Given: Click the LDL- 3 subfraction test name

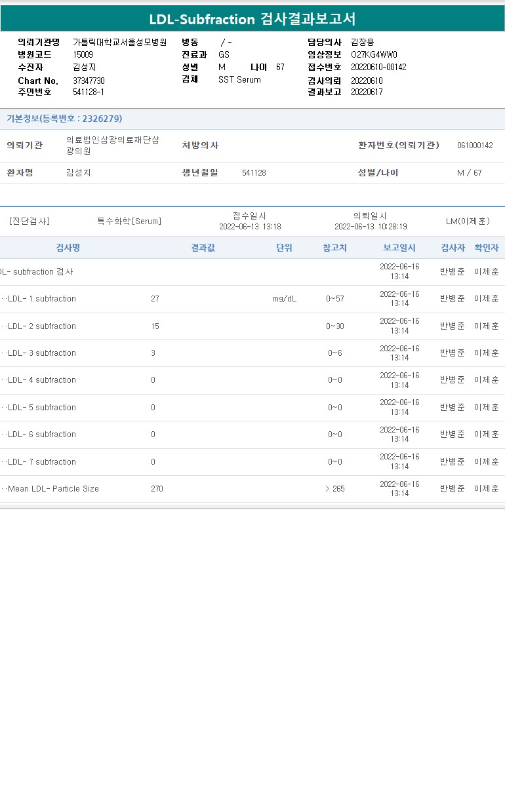Looking at the screenshot, I should click(42, 353).
